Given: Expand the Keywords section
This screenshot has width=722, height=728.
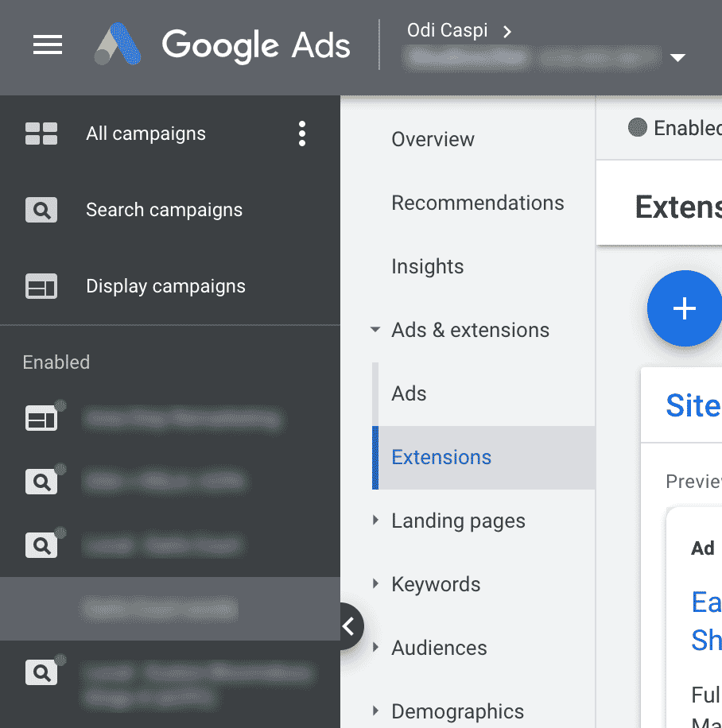Looking at the screenshot, I should click(375, 584).
